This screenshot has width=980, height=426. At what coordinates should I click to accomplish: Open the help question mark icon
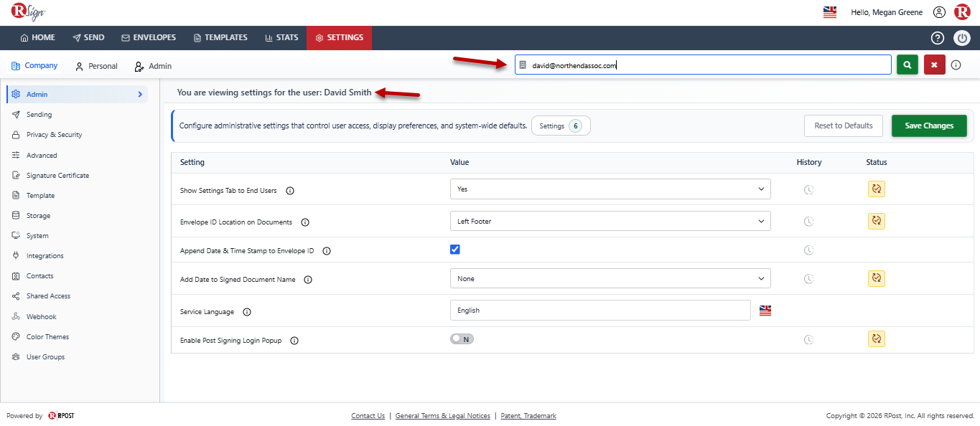click(x=937, y=38)
